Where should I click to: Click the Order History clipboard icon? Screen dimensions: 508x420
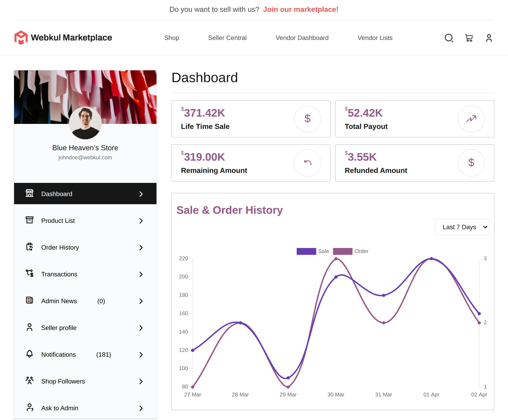pos(29,247)
